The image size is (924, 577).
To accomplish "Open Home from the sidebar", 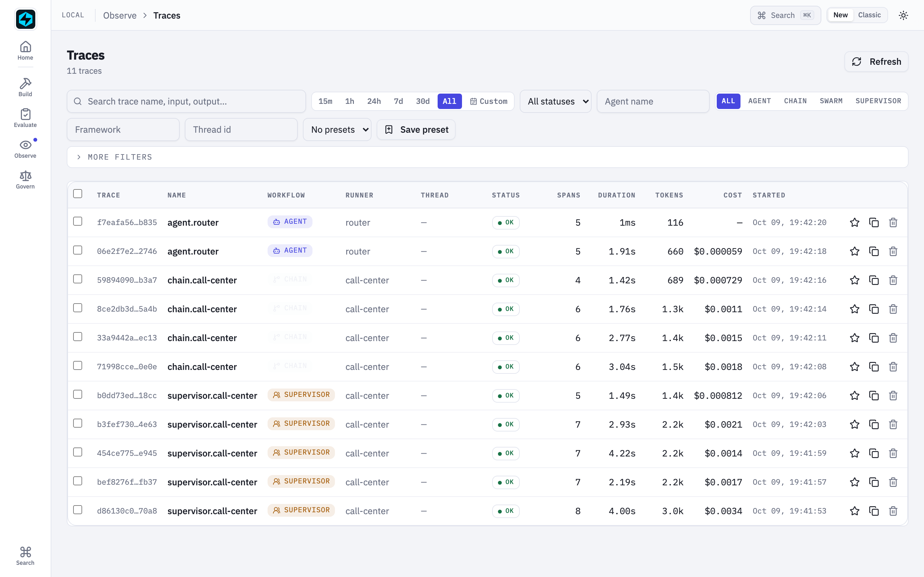I will 25,50.
